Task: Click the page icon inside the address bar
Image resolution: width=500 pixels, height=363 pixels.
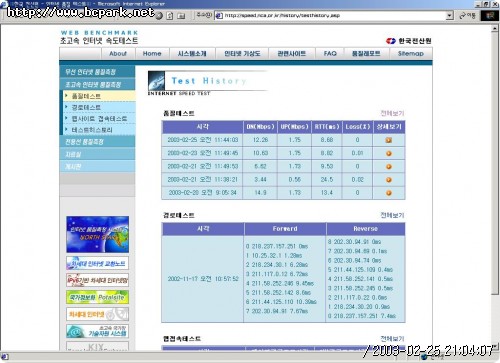Action: coord(219,15)
